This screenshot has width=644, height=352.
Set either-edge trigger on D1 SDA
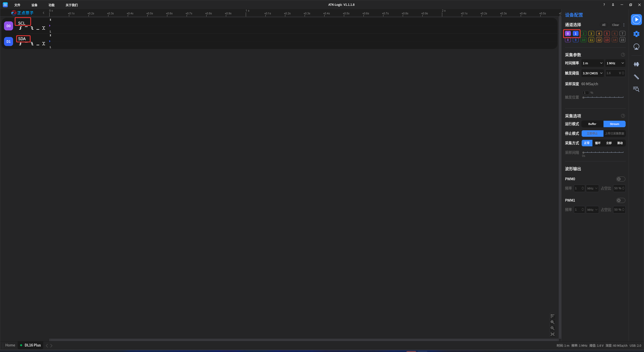[x=44, y=44]
